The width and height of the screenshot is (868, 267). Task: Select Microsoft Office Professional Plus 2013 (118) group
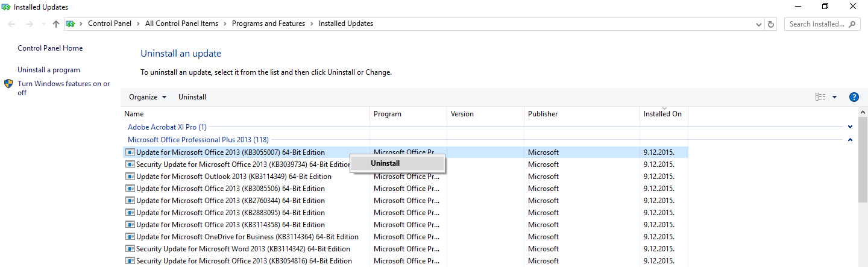click(198, 139)
